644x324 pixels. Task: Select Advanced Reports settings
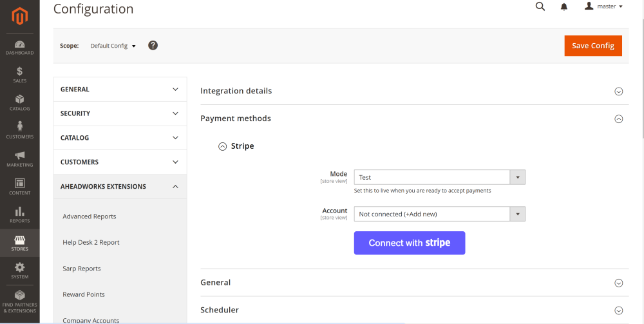89,216
